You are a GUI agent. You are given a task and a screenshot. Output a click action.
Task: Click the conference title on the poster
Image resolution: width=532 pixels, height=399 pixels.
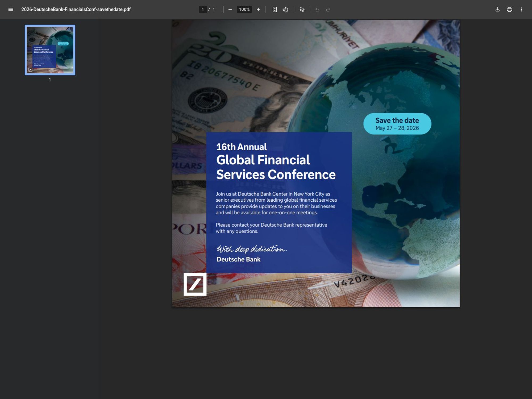[276, 167]
